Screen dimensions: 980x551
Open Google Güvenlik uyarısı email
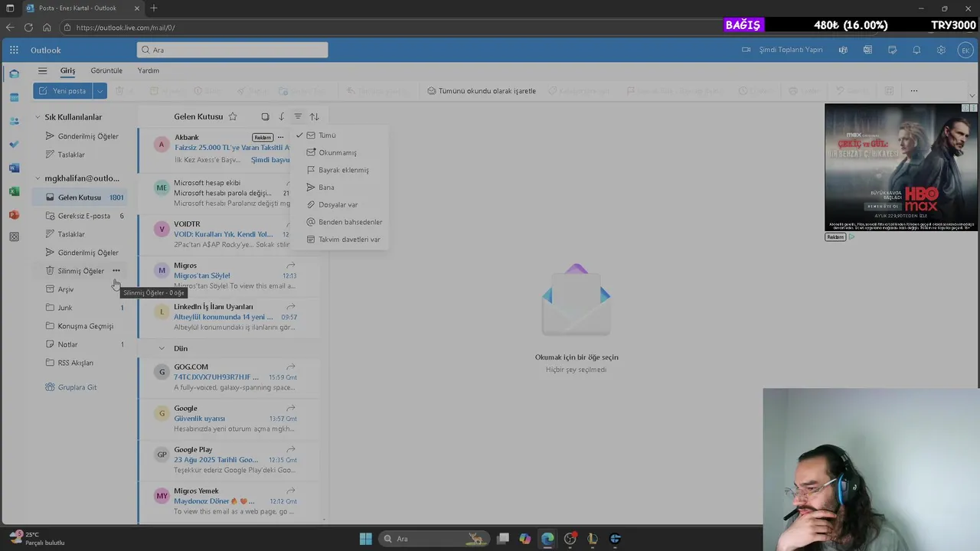click(x=229, y=419)
